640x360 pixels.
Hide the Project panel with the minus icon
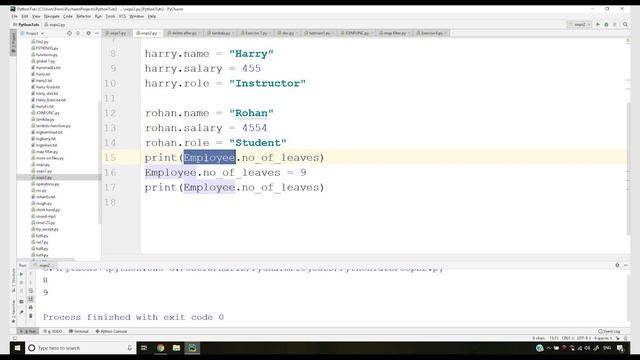tap(97, 33)
